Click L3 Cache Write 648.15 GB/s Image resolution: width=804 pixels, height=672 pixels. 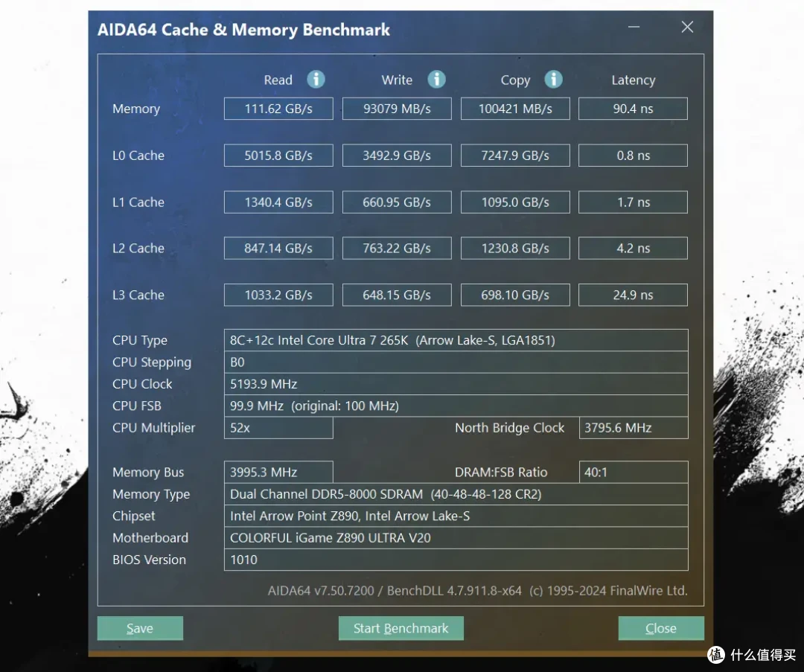point(397,295)
